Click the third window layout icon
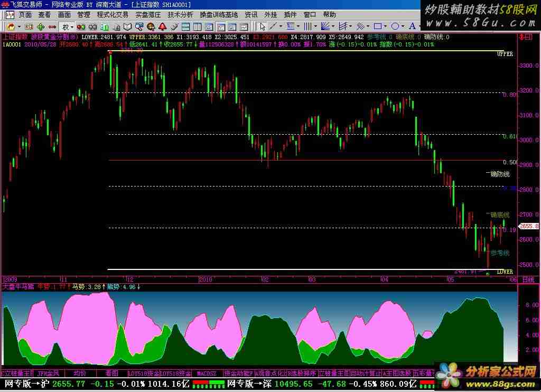This screenshot has height=392, width=541. click(x=209, y=26)
